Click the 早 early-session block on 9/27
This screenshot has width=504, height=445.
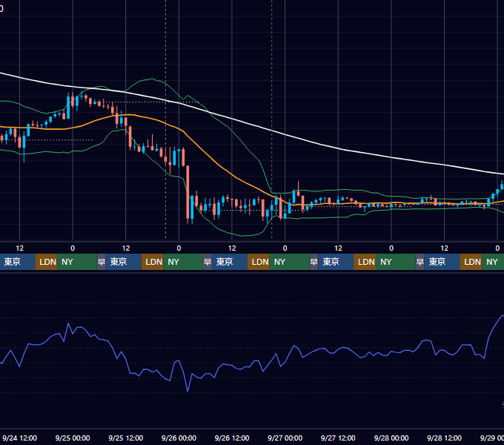coord(314,262)
